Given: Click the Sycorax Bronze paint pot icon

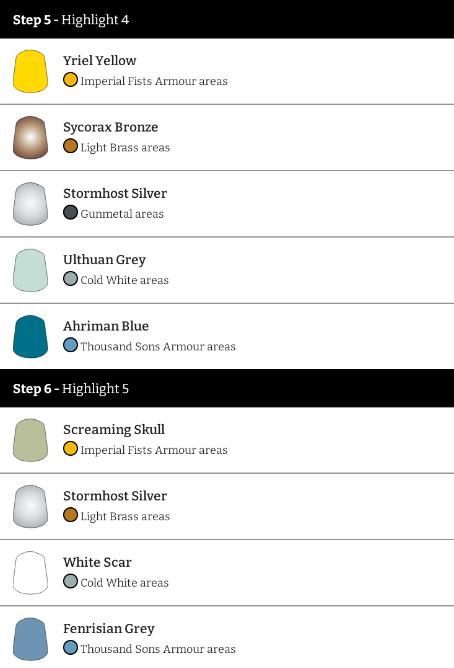Looking at the screenshot, I should point(30,138).
